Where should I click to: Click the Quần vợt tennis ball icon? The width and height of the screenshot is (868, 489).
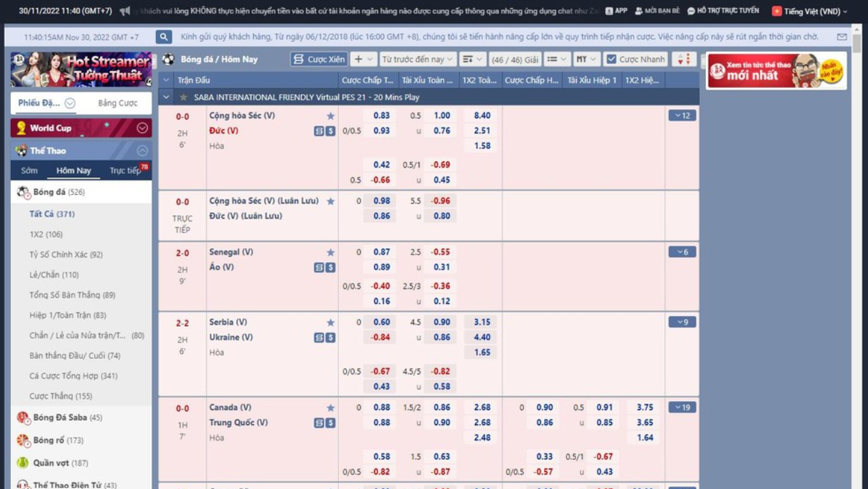click(x=23, y=463)
